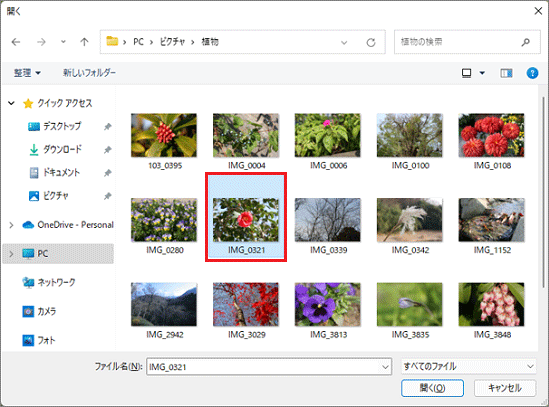Select the IMG_0100 thumbnail

410,136
